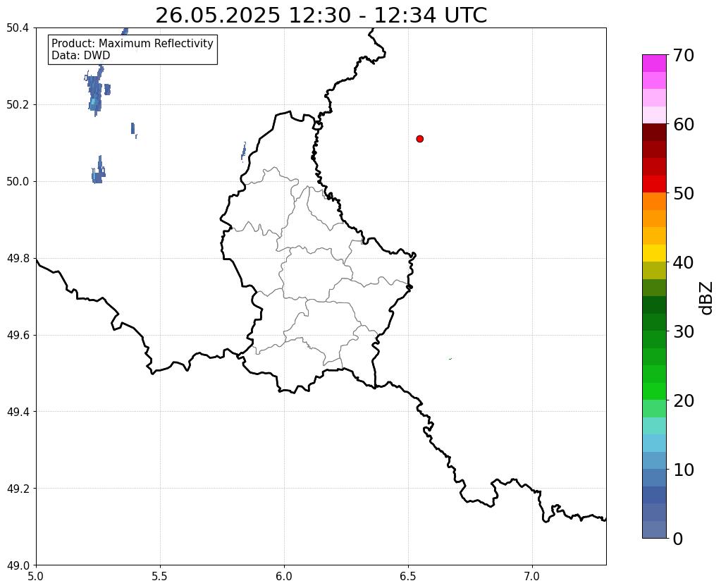Pick the yellow swatch just above 40 dBZ
The width and height of the screenshot is (721, 588).
[x=654, y=253]
